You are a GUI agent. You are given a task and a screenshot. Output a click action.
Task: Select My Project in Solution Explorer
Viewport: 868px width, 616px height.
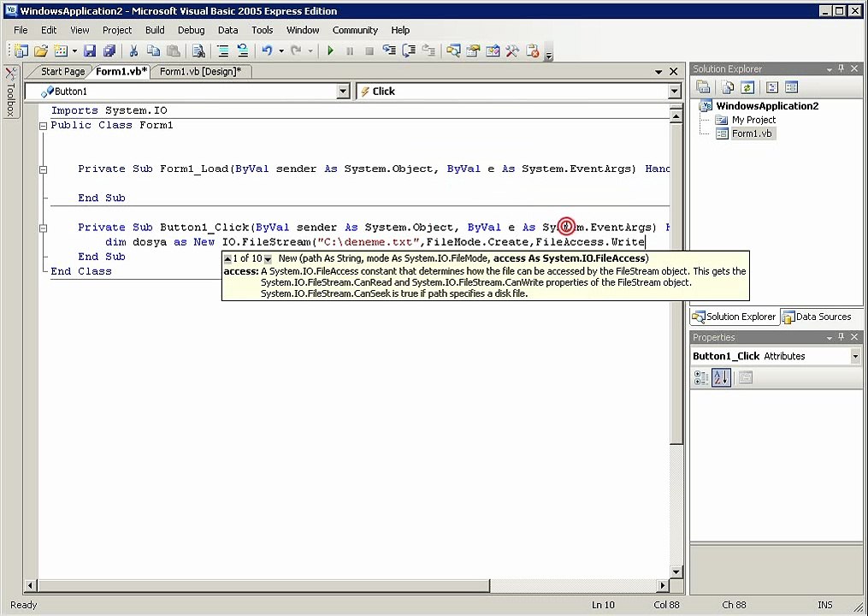click(x=753, y=120)
